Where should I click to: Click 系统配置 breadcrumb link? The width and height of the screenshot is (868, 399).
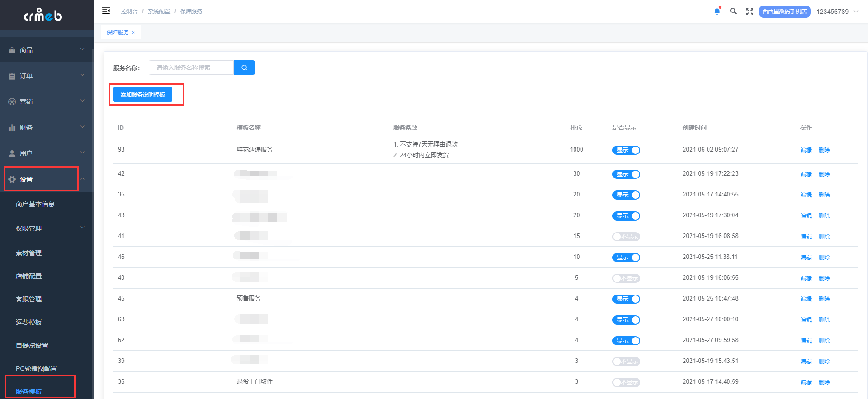tap(159, 12)
